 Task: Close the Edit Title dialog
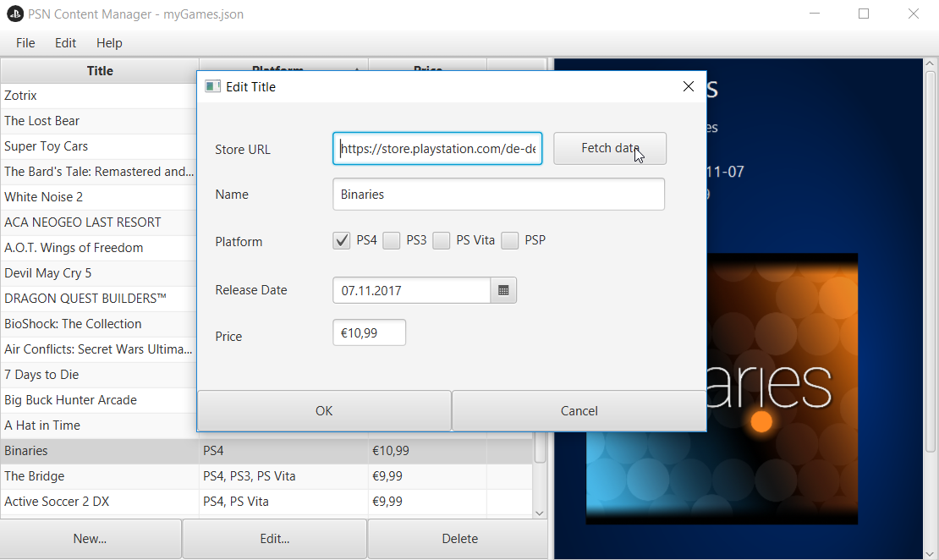688,87
